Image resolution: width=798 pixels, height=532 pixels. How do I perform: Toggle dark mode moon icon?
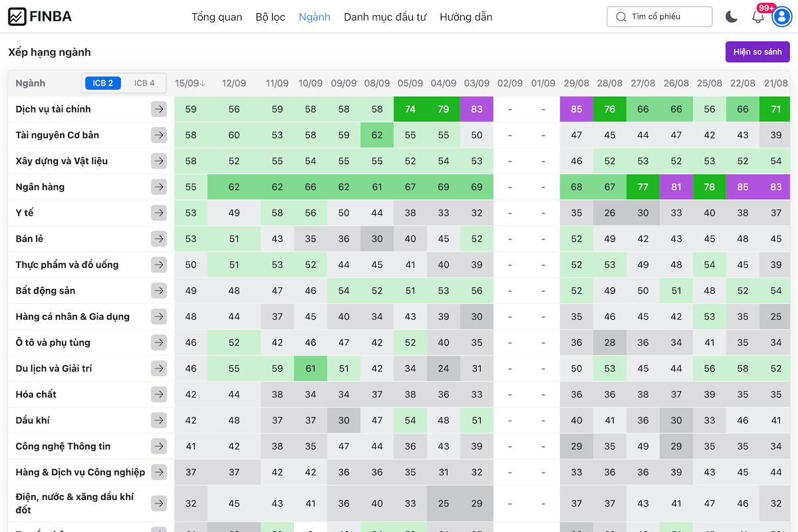731,17
